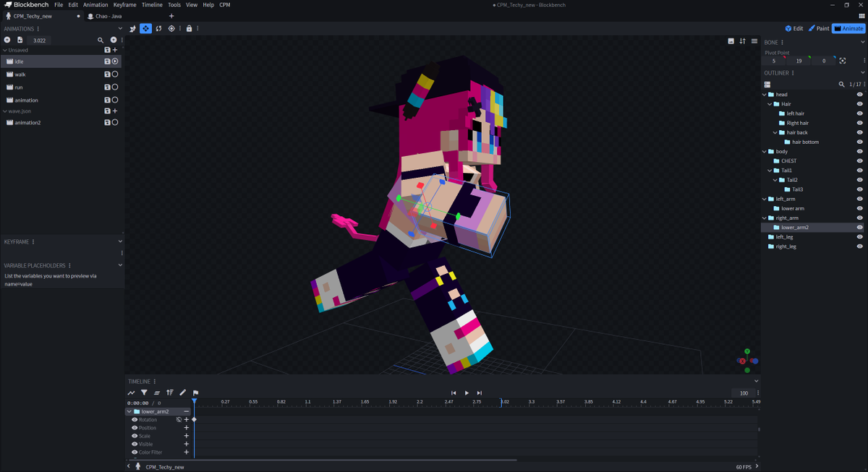Save the walk animation
868x472 pixels.
(107, 74)
